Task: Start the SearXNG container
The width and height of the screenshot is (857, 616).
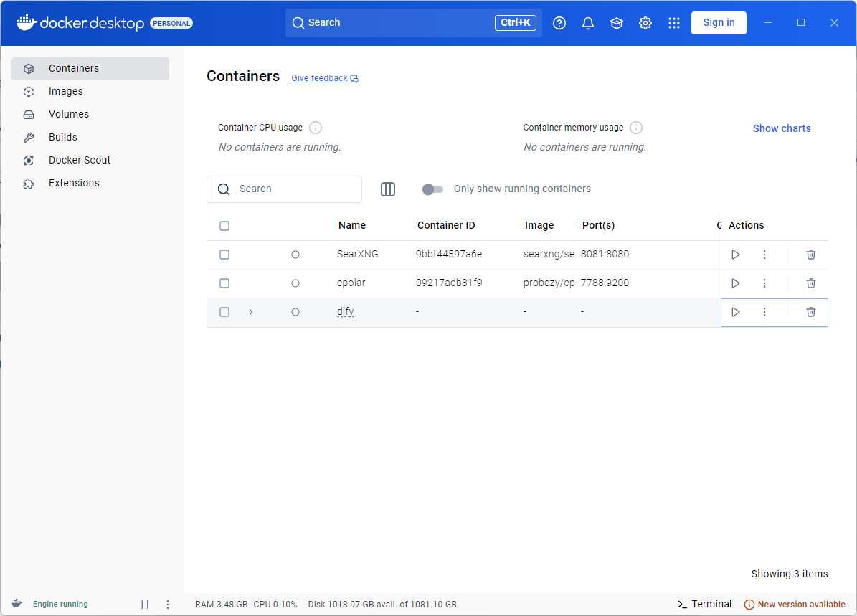Action: point(736,255)
